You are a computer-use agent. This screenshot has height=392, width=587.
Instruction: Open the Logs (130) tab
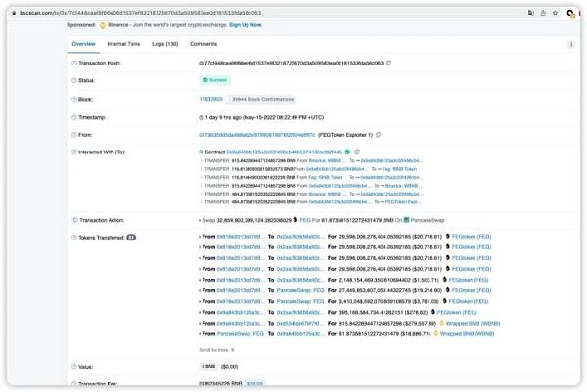click(165, 44)
